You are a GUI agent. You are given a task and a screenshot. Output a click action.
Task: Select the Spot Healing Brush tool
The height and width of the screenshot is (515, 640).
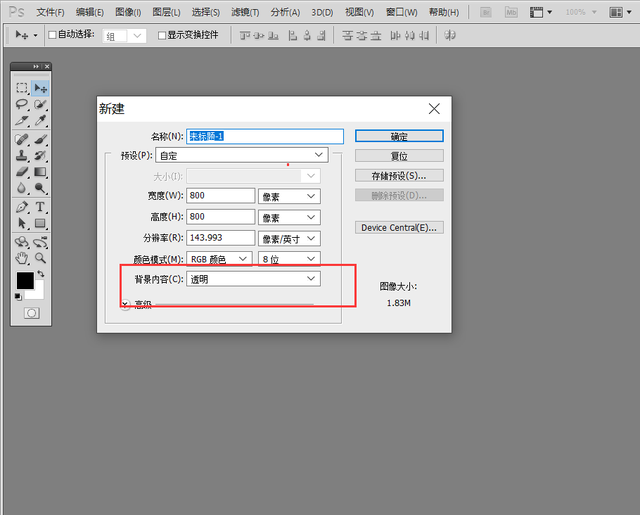pos(22,140)
